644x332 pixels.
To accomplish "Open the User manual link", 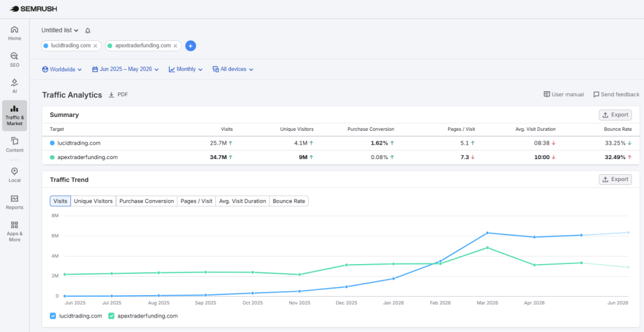I will coord(563,94).
